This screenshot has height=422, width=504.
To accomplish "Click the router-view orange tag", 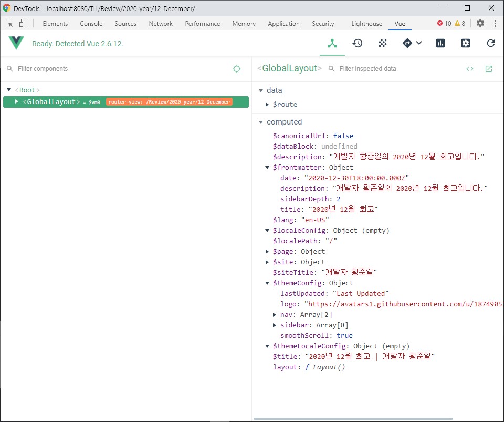I will coord(169,102).
